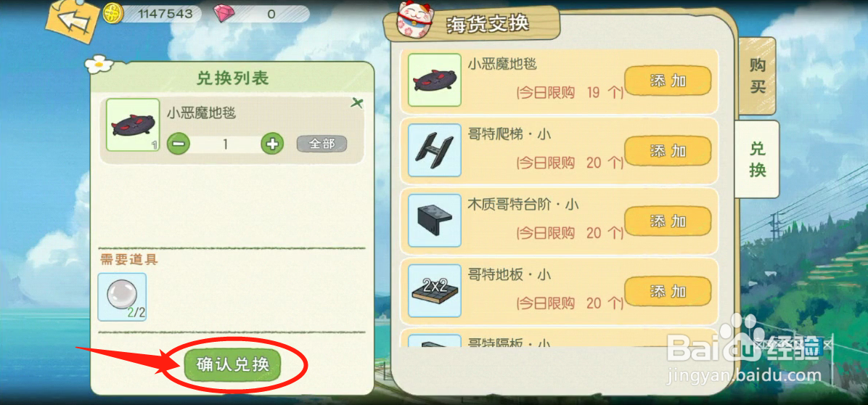Add 哥特地板·小 to exchange list
This screenshot has width=868, height=405.
pos(668,292)
